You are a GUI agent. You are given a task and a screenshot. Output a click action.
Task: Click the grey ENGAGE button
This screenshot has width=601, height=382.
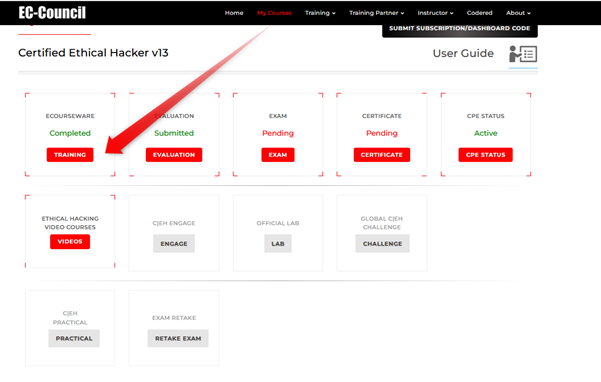click(x=174, y=244)
